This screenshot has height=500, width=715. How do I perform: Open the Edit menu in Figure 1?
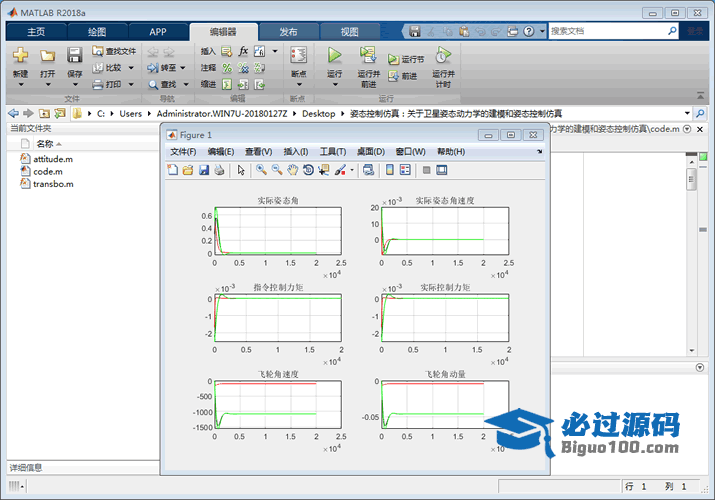tap(221, 152)
